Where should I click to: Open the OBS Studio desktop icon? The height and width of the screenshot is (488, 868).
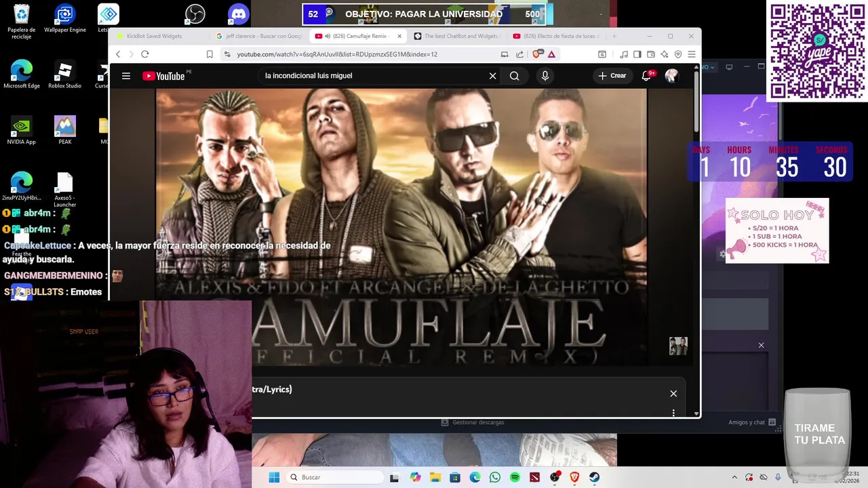pos(195,14)
